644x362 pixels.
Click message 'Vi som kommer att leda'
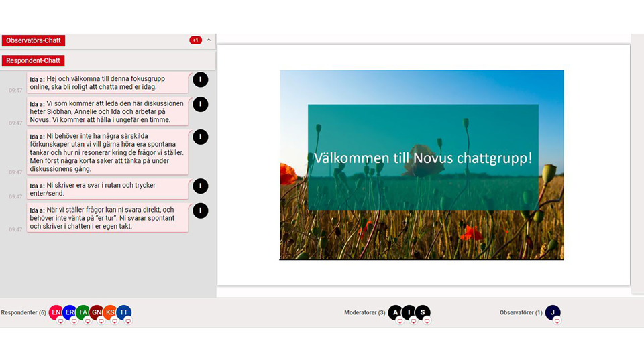(x=107, y=111)
